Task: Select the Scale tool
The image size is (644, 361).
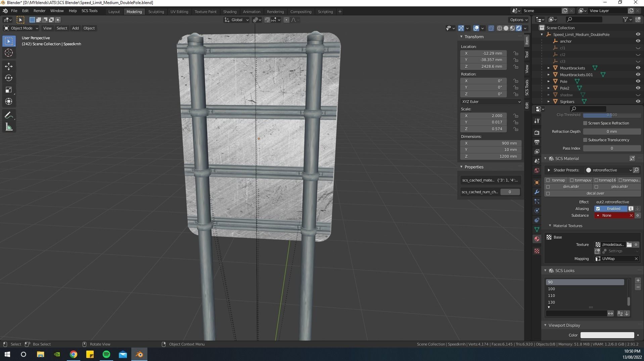Action: [9, 90]
